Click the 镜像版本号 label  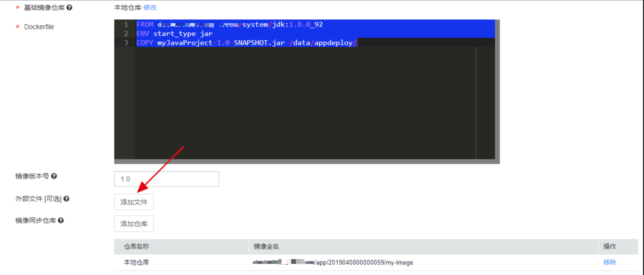[32, 176]
